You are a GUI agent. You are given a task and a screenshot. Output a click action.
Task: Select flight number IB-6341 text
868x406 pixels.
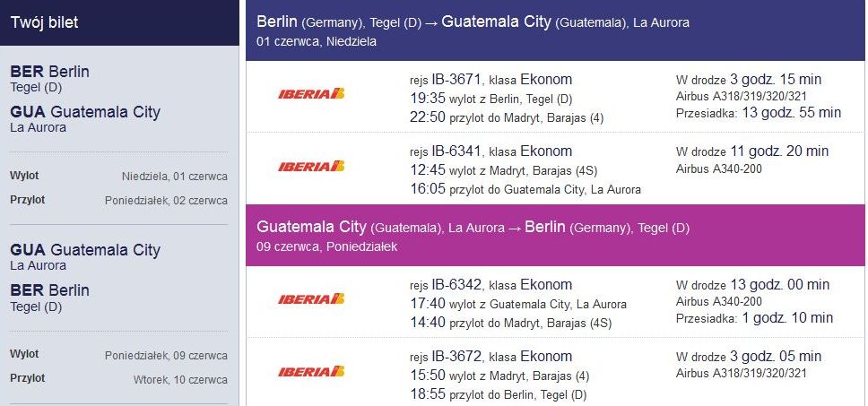[456, 151]
